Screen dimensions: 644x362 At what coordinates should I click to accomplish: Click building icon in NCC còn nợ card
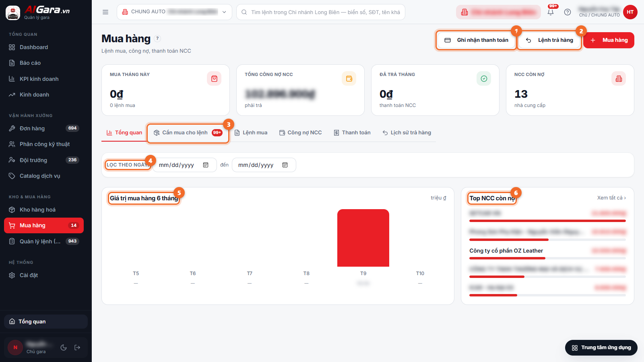(619, 78)
